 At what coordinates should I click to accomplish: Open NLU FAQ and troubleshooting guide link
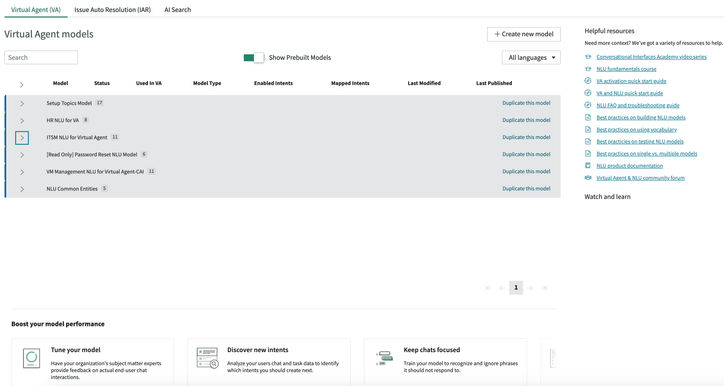click(638, 105)
